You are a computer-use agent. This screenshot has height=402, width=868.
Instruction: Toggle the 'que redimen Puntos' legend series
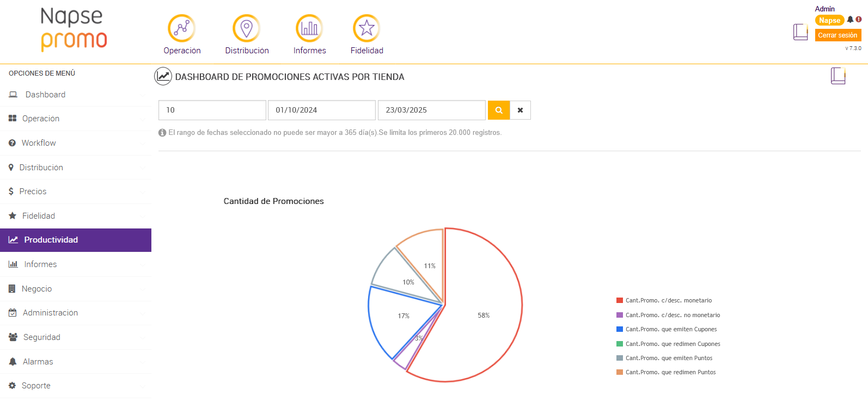click(670, 372)
